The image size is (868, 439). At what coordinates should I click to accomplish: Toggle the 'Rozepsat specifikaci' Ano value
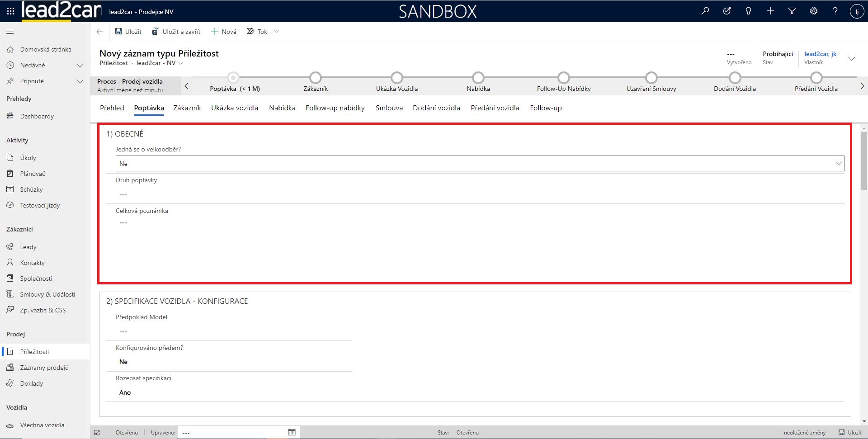click(125, 392)
